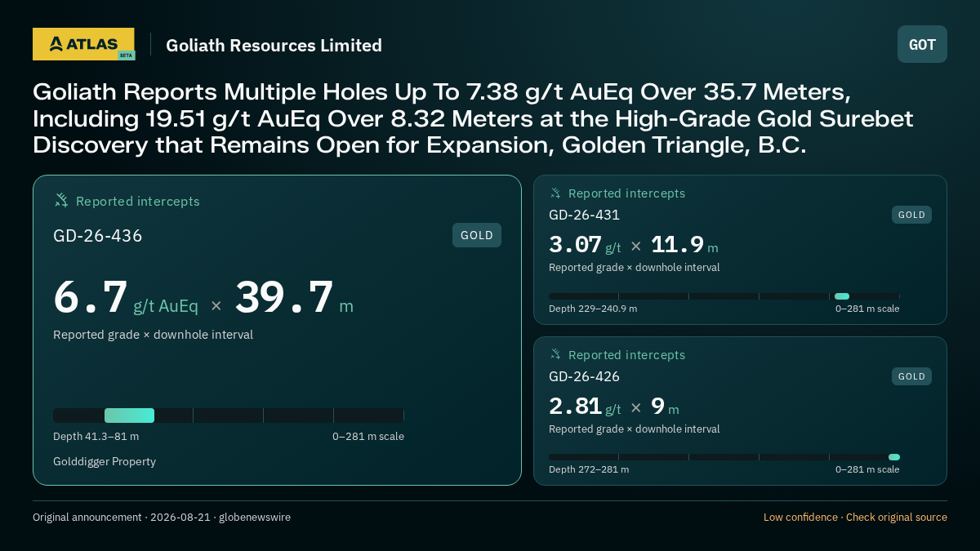The height and width of the screenshot is (551, 980).
Task: Click the 9 m interval value
Action: [665, 407]
